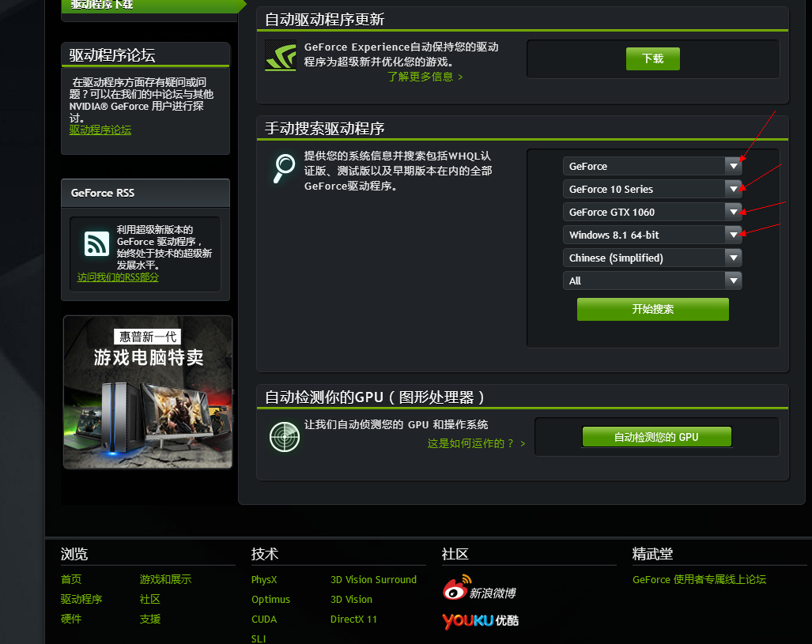Open the Optimus technology link
Image resolution: width=812 pixels, height=644 pixels.
(x=270, y=600)
